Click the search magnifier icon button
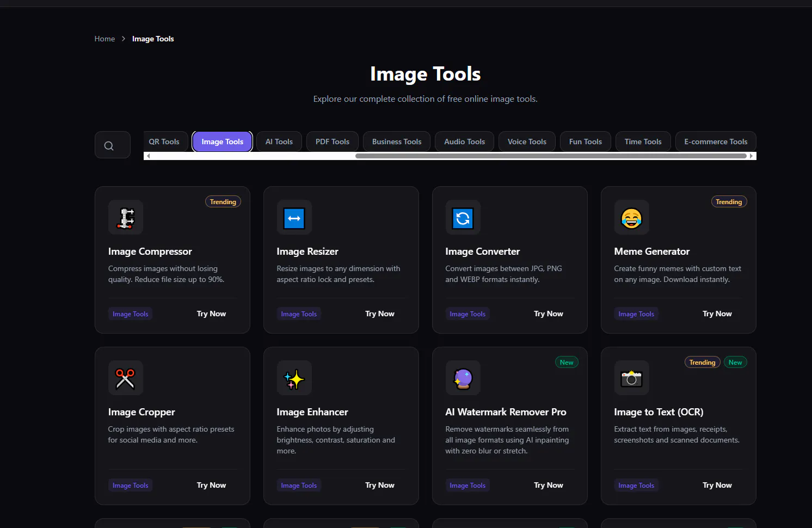The height and width of the screenshot is (528, 812). (112, 145)
